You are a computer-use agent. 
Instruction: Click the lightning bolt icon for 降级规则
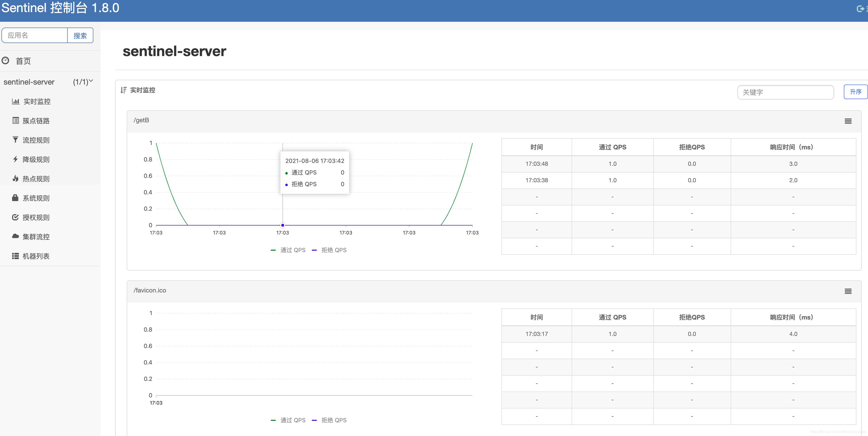tap(15, 159)
